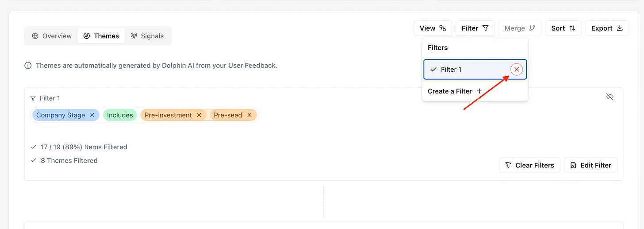Click the Clear Filters button
The image size is (644, 229).
[529, 165]
